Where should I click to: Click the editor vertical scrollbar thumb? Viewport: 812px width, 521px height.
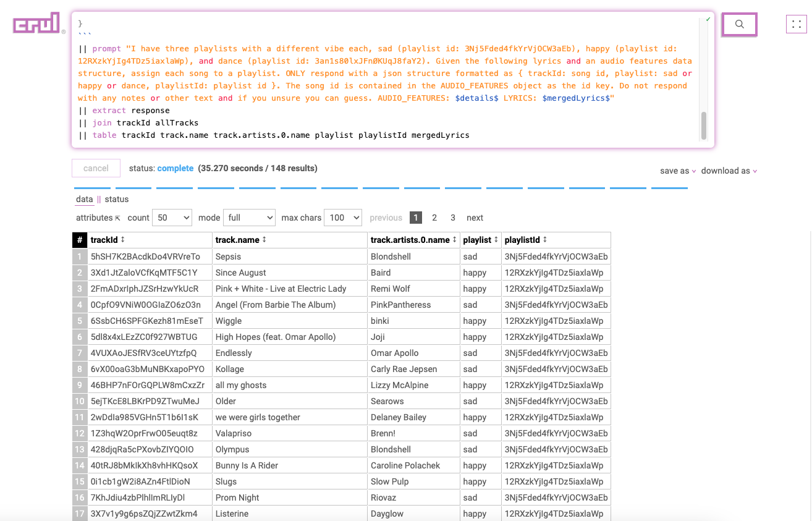pos(703,125)
